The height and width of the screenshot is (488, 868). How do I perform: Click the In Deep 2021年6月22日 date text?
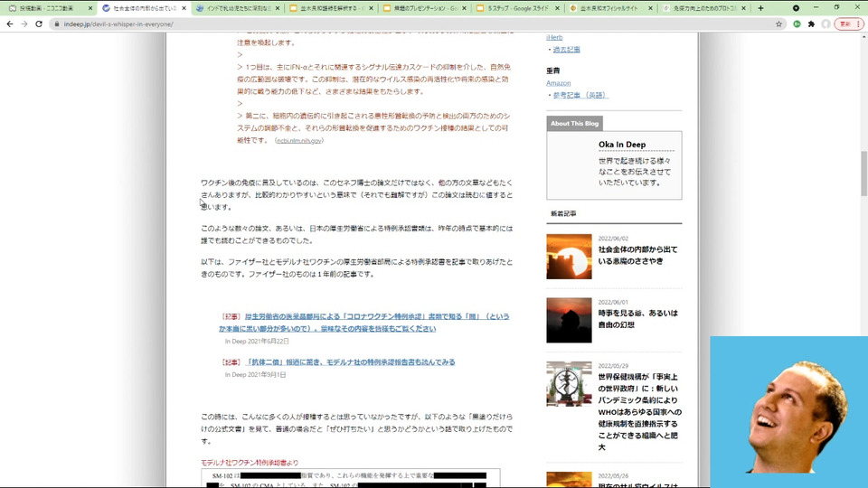257,342
